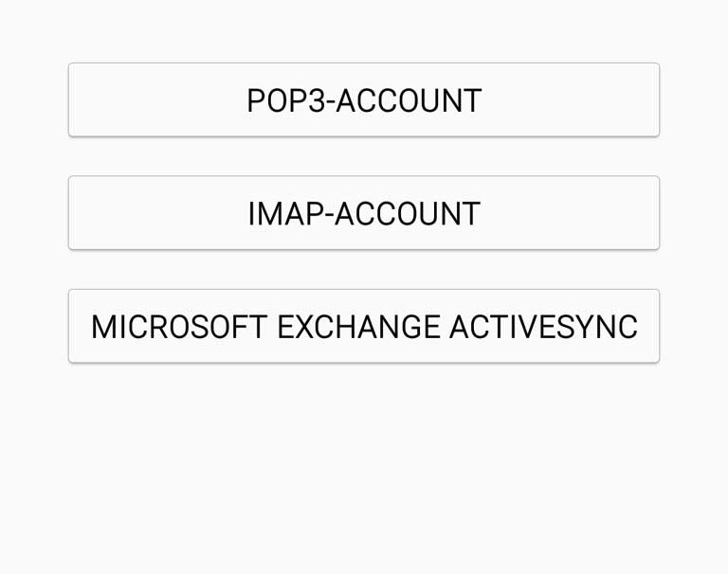Click the word ACTIVESYNC in third button
728x574 pixels.
click(544, 327)
